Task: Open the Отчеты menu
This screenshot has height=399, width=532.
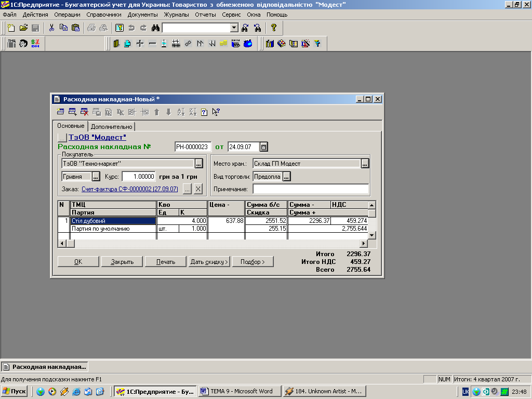Action: [205, 15]
